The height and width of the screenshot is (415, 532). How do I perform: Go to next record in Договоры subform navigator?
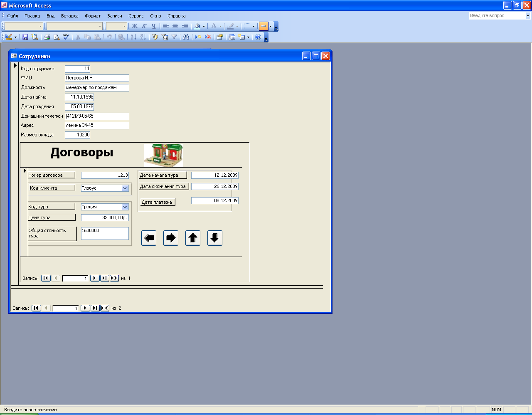click(x=95, y=278)
